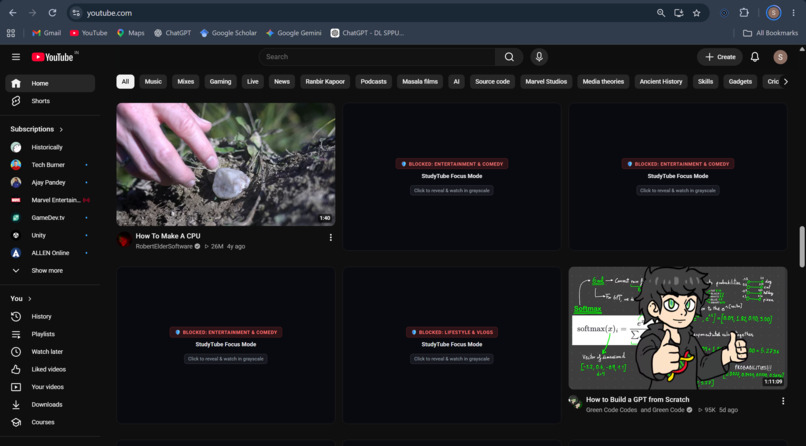Image resolution: width=806 pixels, height=446 pixels.
Task: Select the All category chip
Action: [125, 81]
